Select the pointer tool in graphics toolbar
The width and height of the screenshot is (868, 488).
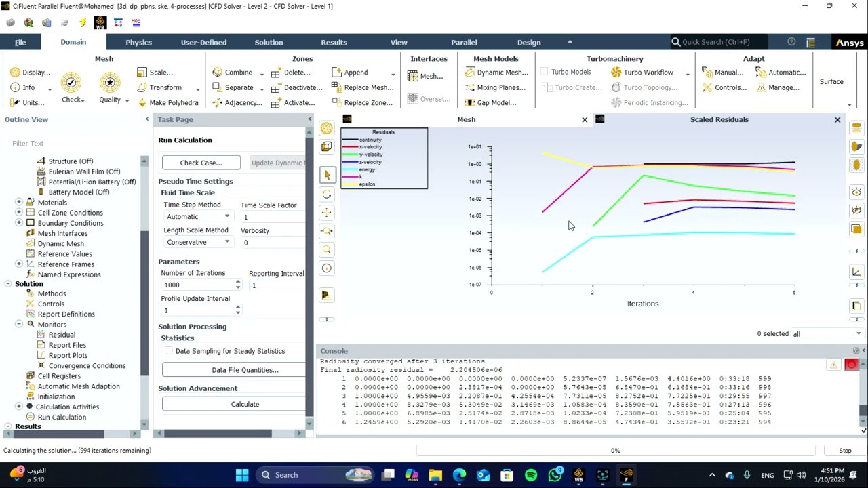(327, 175)
